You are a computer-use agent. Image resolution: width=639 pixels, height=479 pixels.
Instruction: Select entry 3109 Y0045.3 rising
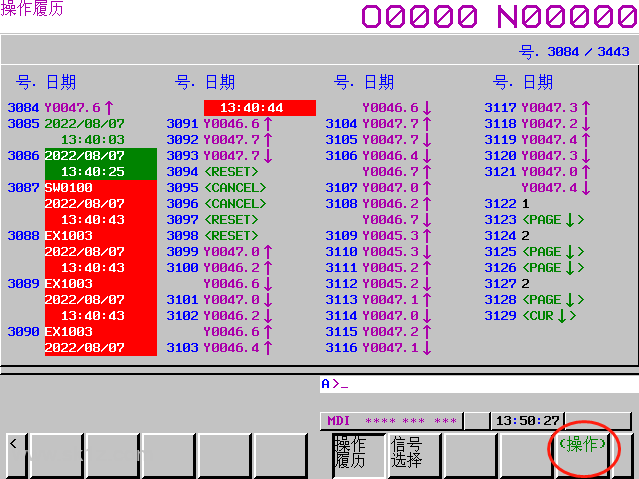pos(378,236)
